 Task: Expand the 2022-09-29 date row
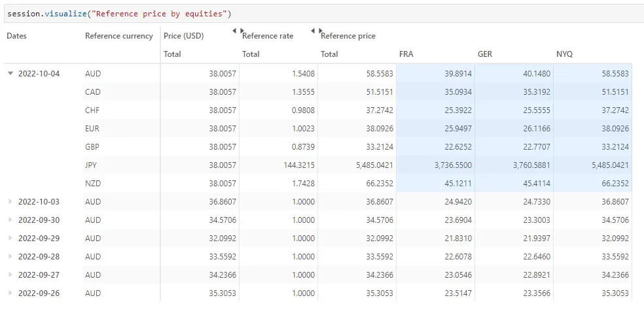click(x=10, y=239)
